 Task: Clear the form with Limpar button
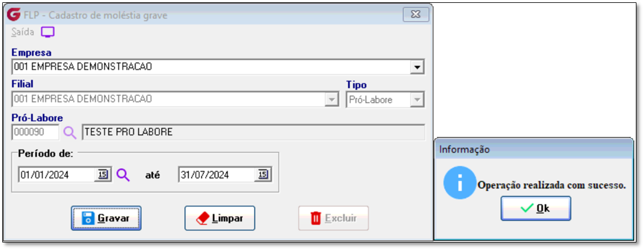[220, 218]
